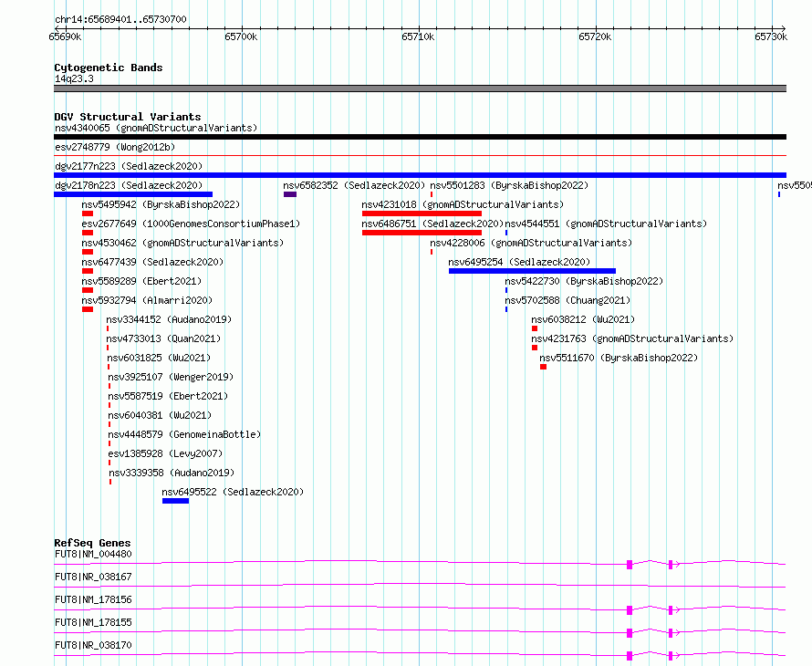This screenshot has width=812, height=666.
Task: Click the nsv3339358 (Audano2019) label
Action: pos(172,473)
